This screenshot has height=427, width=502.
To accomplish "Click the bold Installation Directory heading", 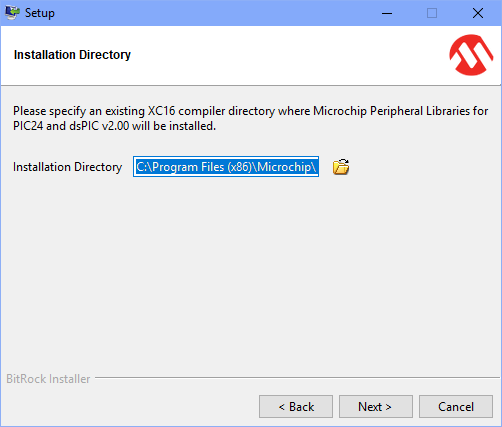I will (72, 55).
